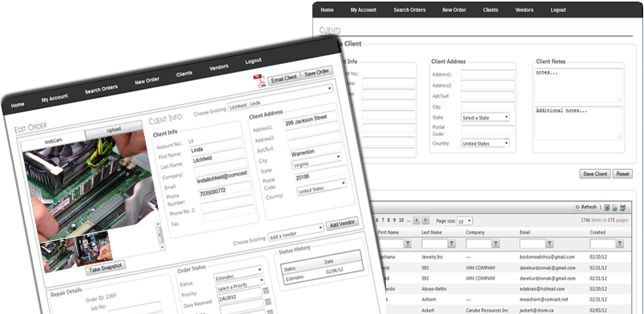Open Search Orders menu in Edit Order window
This screenshot has width=644, height=314.
[x=101, y=89]
